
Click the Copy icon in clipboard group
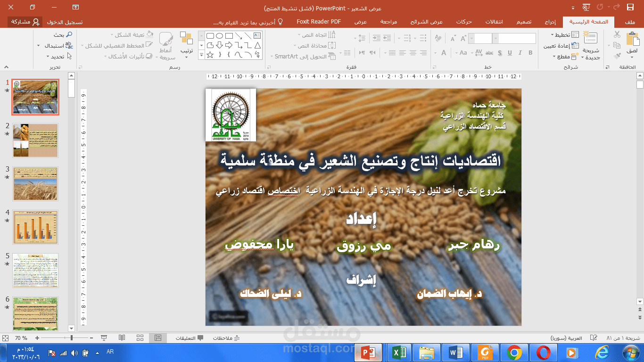point(617,45)
